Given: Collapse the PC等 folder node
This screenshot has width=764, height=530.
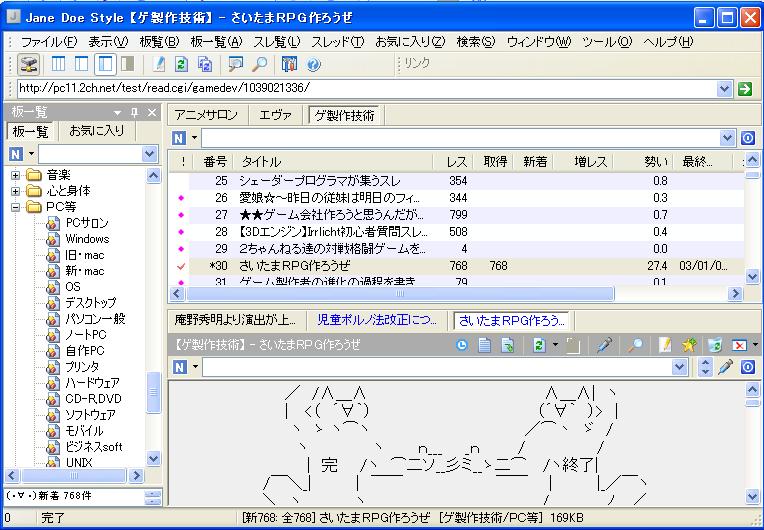Looking at the screenshot, I should [16, 207].
